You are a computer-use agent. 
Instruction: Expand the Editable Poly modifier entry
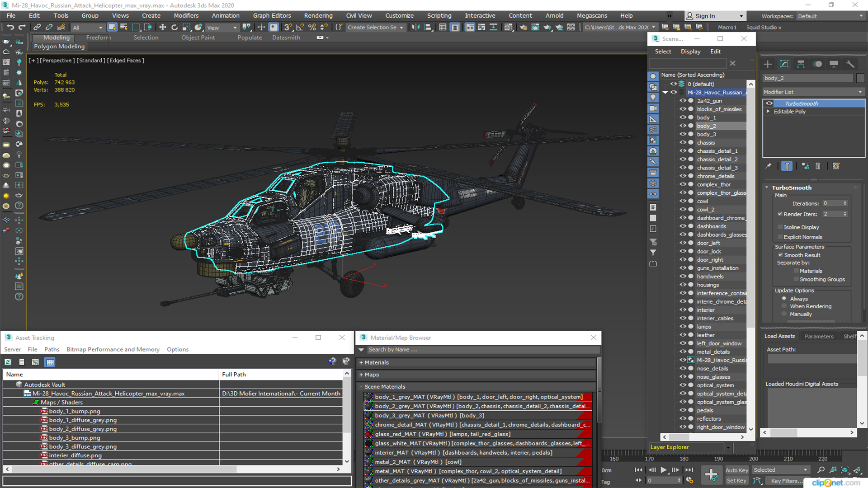tap(768, 112)
